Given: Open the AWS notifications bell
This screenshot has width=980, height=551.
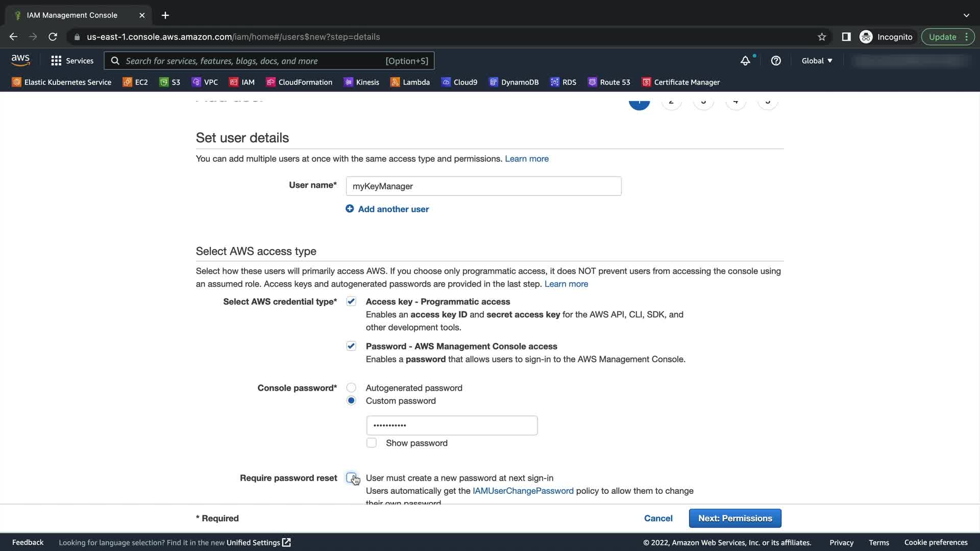Looking at the screenshot, I should pyautogui.click(x=745, y=61).
